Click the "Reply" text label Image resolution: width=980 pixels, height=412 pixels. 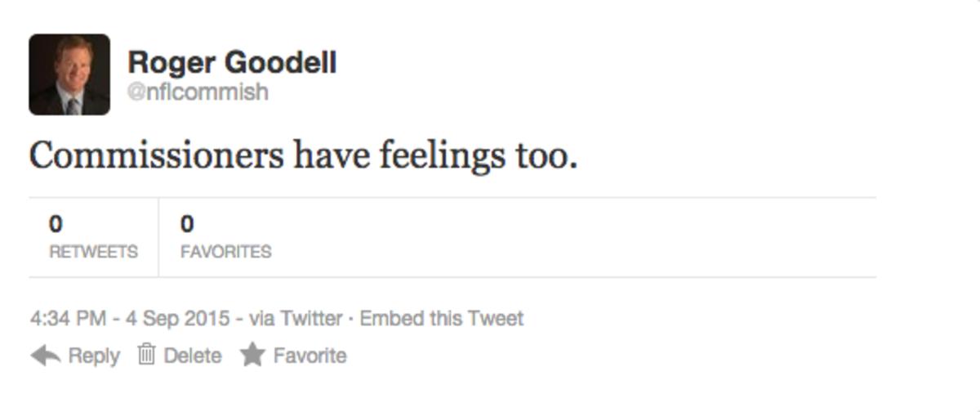94,356
